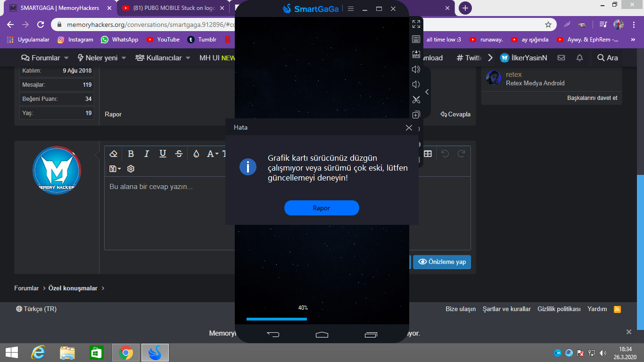Viewport: 644px width, 362px height.
Task: Click SmartGaGa volume down icon
Action: pyautogui.click(x=416, y=84)
